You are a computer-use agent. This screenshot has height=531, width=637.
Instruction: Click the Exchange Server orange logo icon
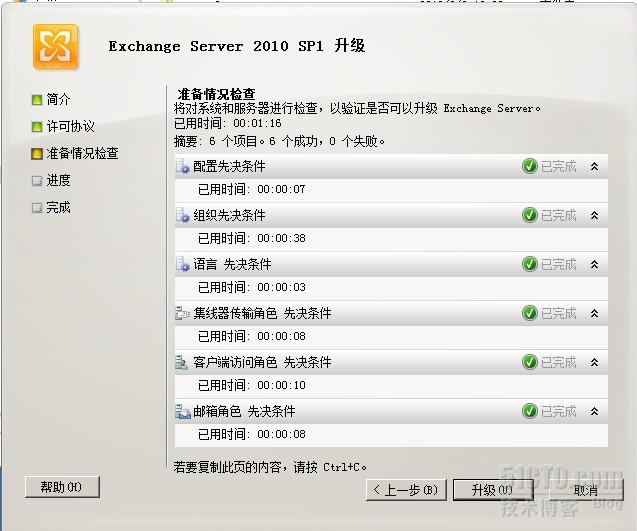point(55,46)
